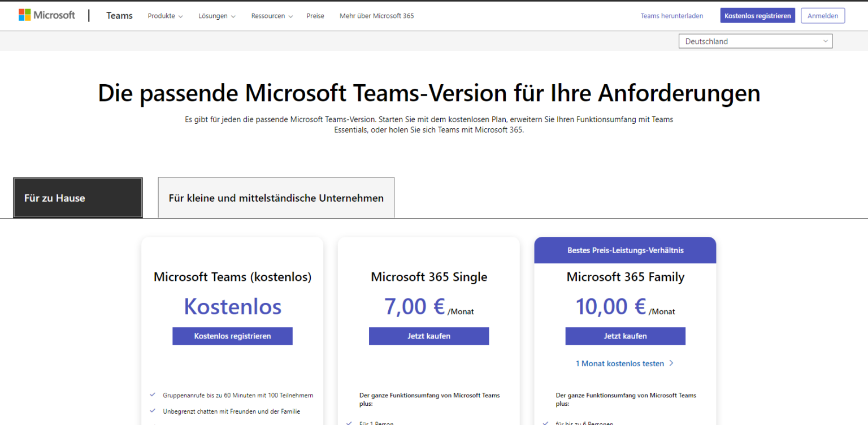868x425 pixels.
Task: Click Jetzt kaufen for Microsoft 365 Family
Action: click(x=625, y=336)
